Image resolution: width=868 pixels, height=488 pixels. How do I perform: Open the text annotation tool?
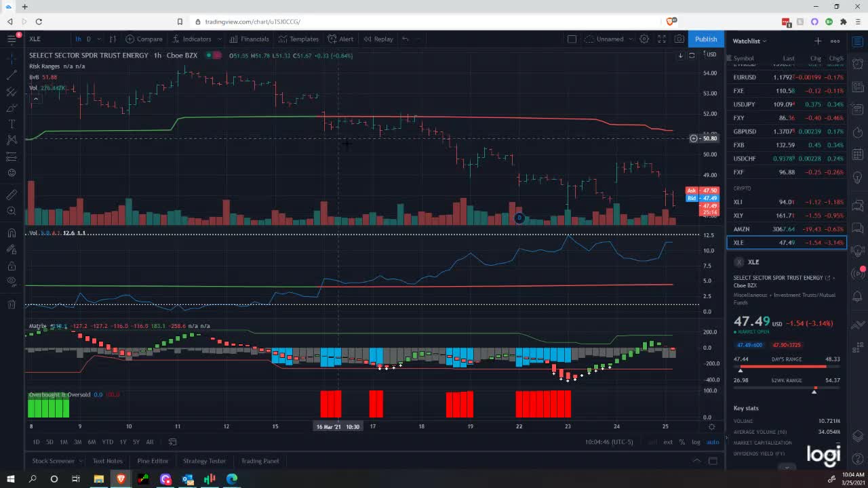coord(12,123)
